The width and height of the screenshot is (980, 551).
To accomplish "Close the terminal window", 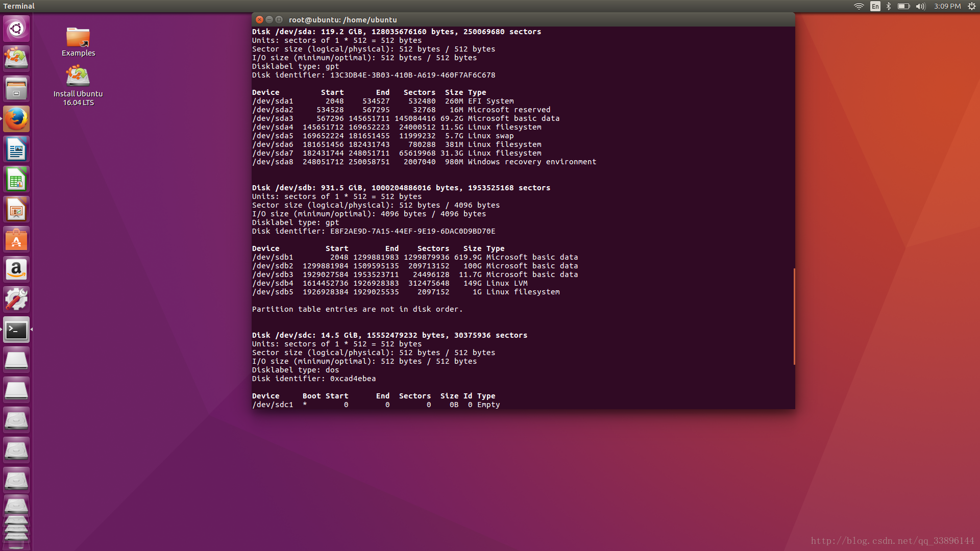I will click(259, 19).
